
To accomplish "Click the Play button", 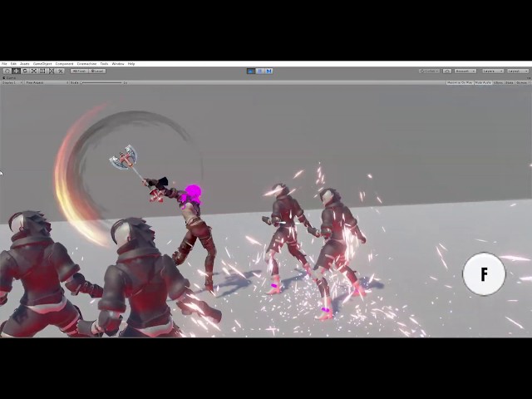I will 251,71.
